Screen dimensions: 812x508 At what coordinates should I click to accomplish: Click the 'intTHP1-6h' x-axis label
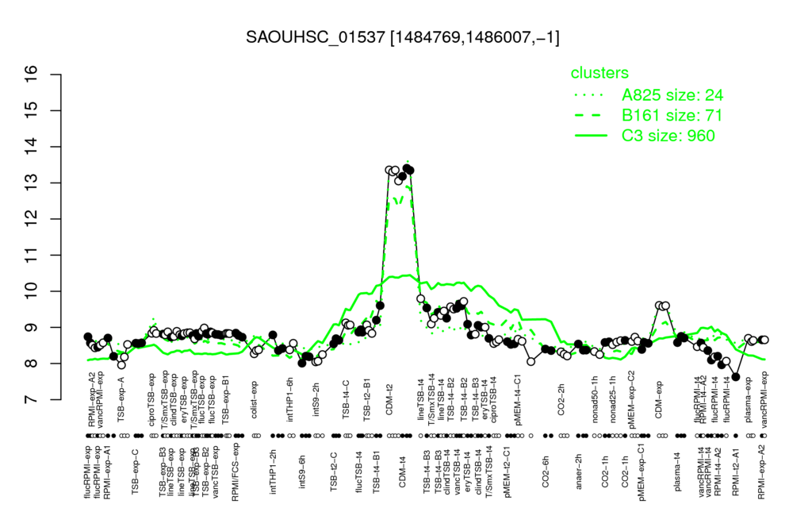coord(290,398)
